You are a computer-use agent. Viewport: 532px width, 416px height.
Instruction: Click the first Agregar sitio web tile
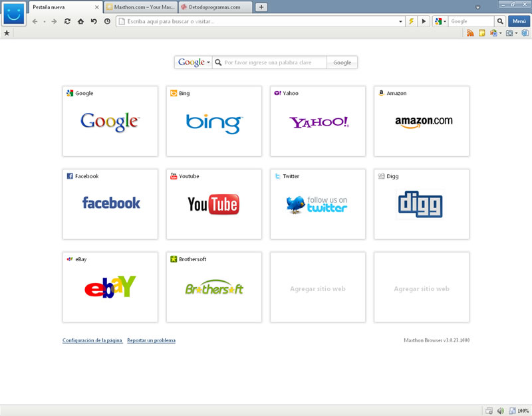coord(318,287)
